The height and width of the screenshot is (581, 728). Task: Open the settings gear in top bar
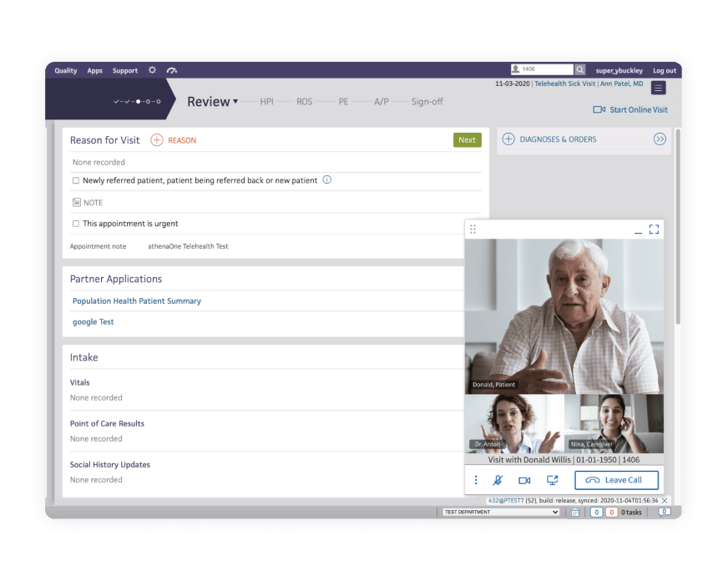152,70
